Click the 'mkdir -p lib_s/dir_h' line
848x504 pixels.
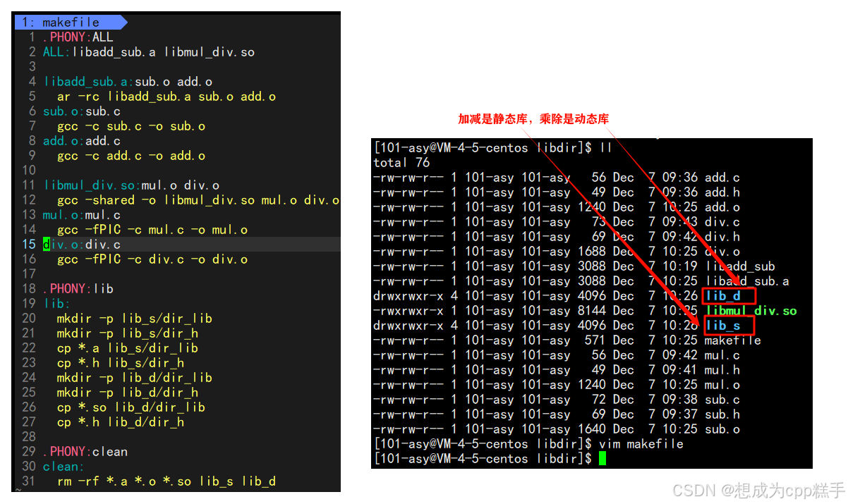[128, 333]
